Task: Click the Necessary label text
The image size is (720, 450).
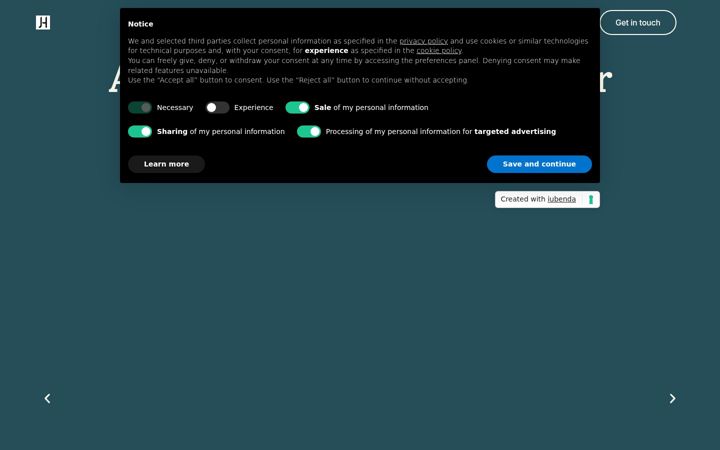Action: 175,107
